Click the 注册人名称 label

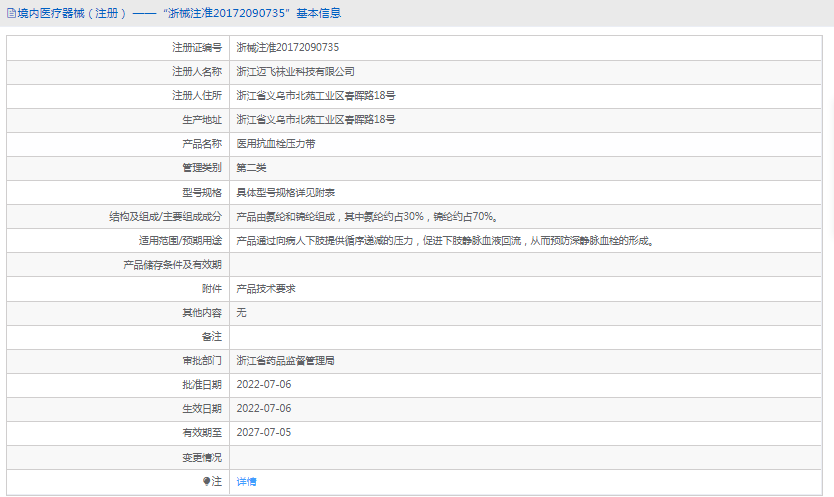[x=197, y=71]
